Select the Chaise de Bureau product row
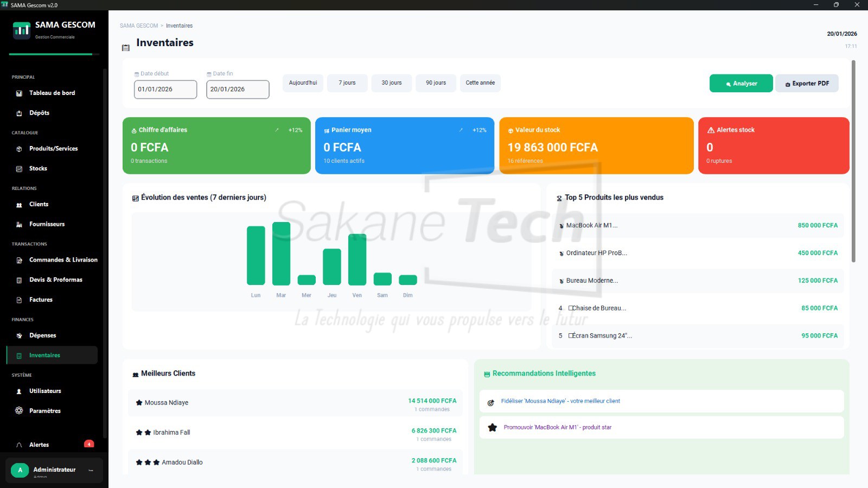Image resolution: width=868 pixels, height=488 pixels. (698, 308)
